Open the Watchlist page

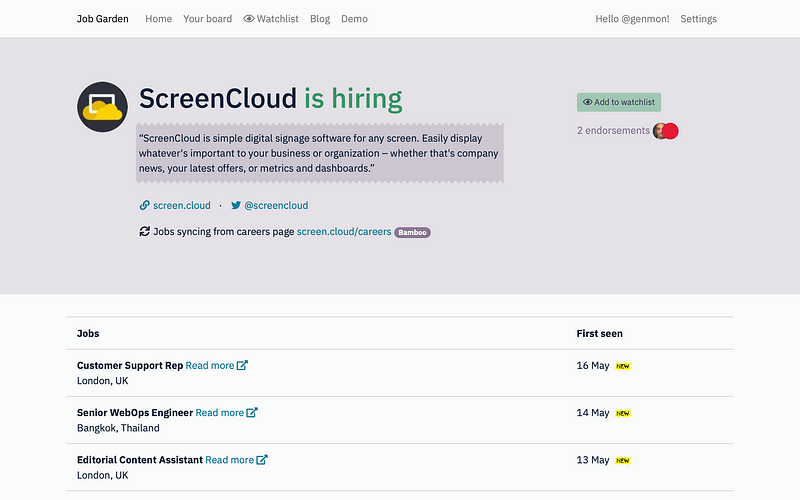271,19
